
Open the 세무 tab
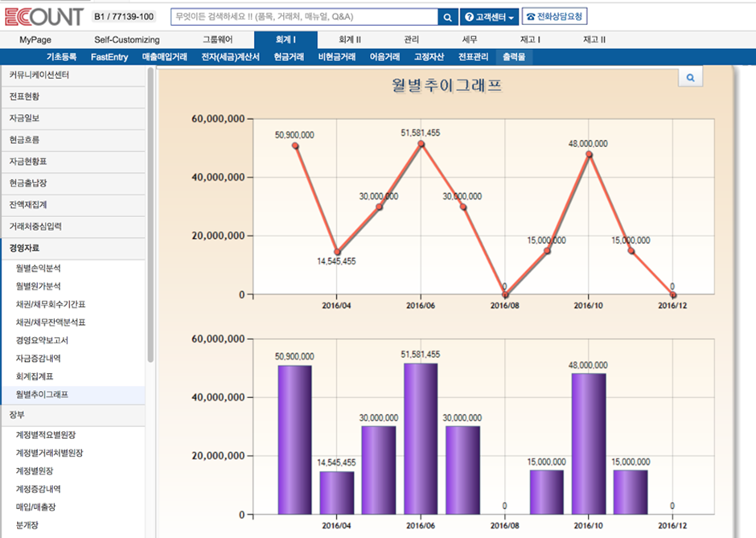point(469,39)
